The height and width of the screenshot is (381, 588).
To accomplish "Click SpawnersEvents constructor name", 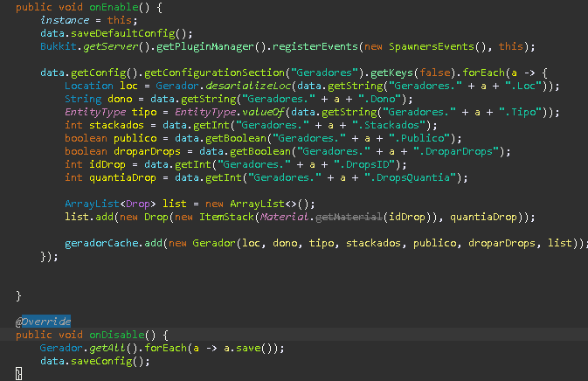I will (x=432, y=46).
